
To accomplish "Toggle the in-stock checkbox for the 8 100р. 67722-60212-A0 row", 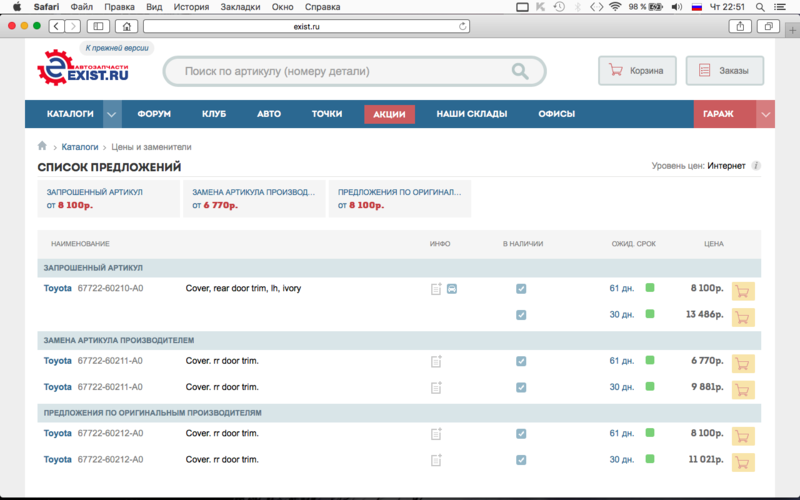I will (521, 434).
